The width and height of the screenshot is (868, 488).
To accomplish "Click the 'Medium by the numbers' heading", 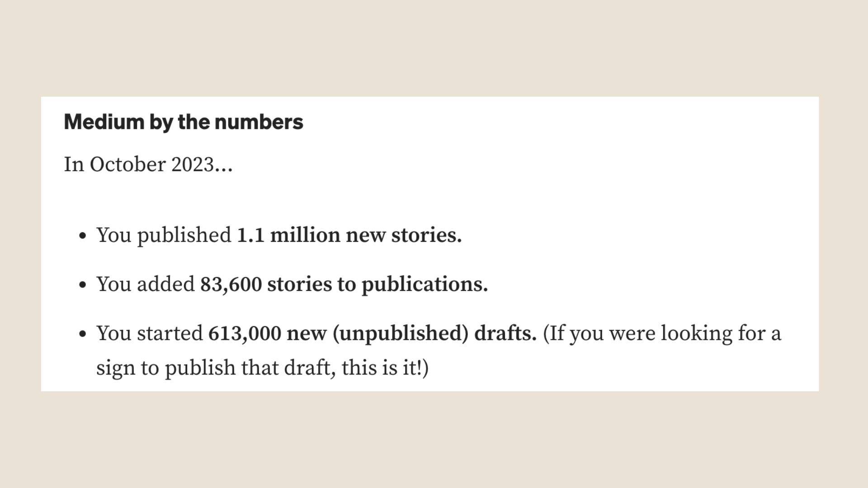I will pos(184,122).
